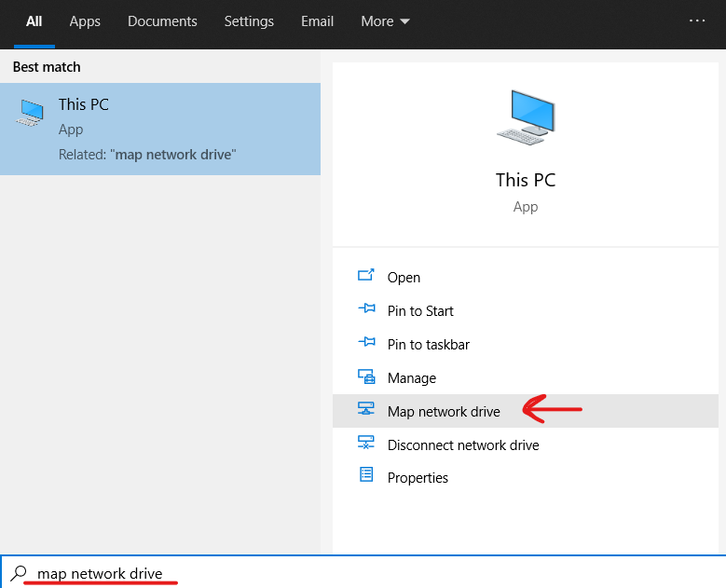
Task: Select the Email search filter tab
Action: tap(317, 21)
